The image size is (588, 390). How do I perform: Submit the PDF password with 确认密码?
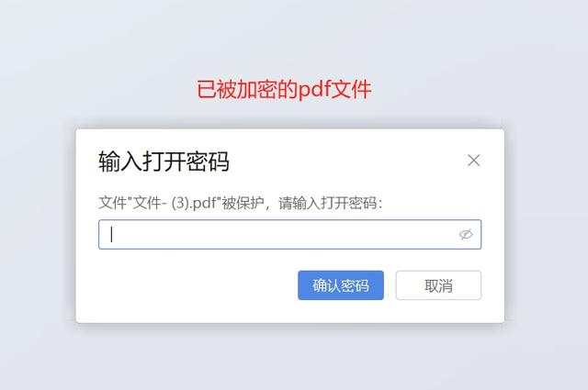(x=341, y=285)
